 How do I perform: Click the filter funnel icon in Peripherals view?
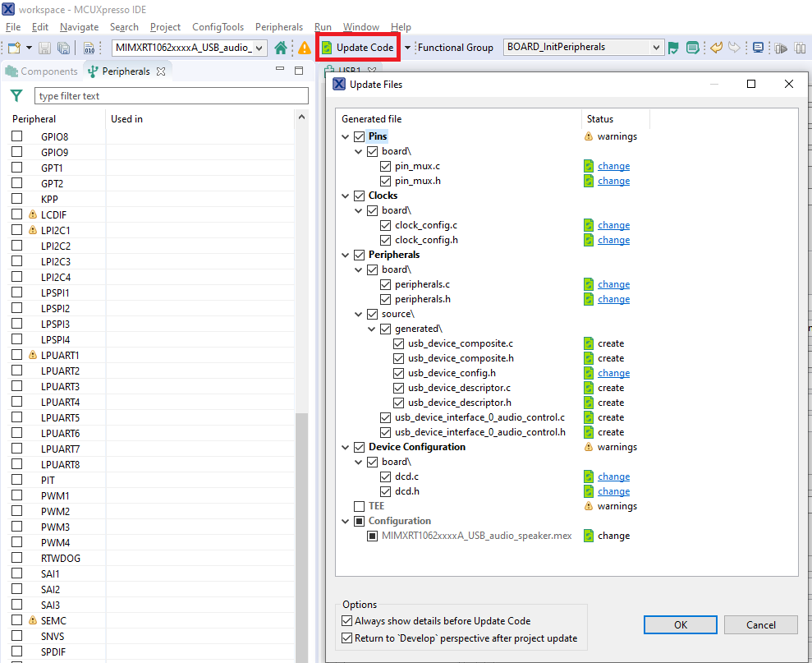(16, 95)
